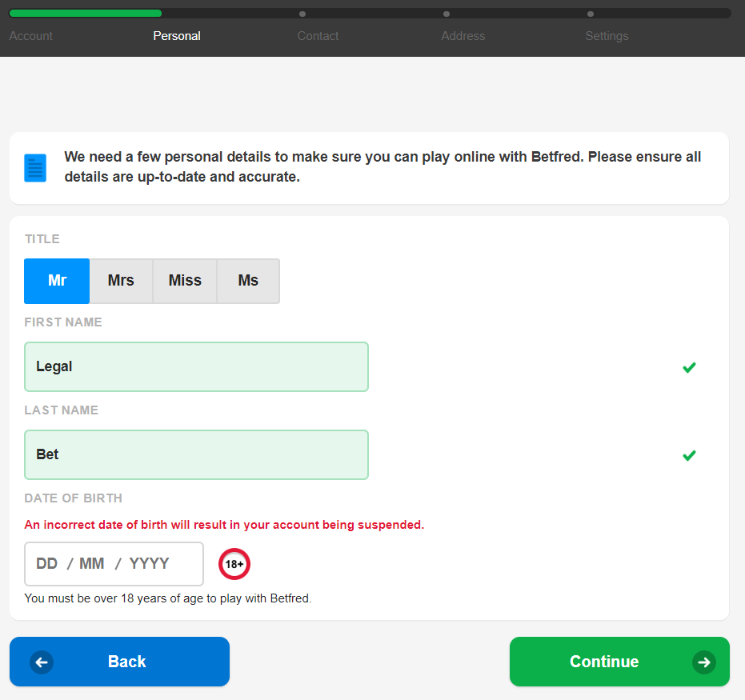Click the green registration progress bar
This screenshot has height=700, width=745.
[x=86, y=14]
